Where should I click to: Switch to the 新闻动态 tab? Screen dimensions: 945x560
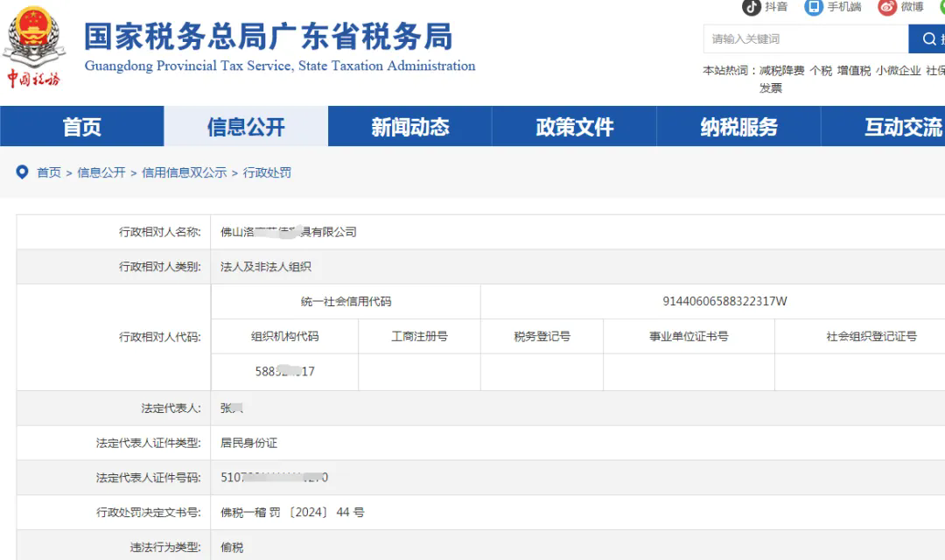tap(409, 127)
